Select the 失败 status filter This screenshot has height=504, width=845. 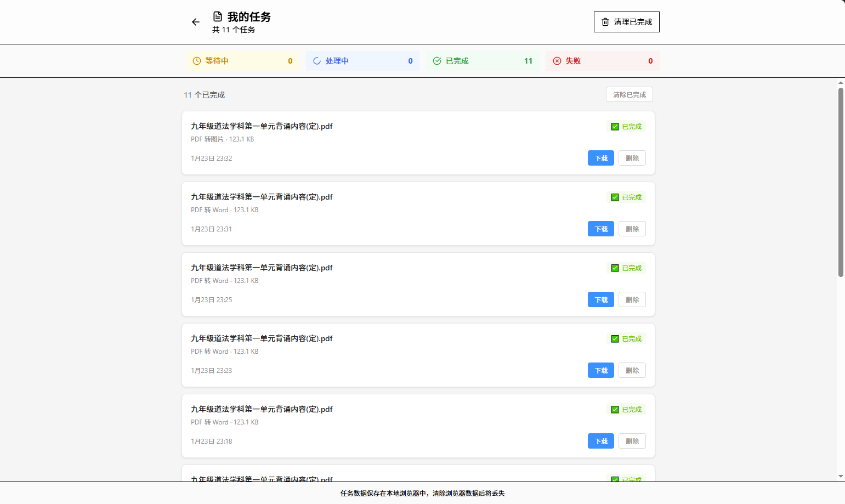coord(602,61)
